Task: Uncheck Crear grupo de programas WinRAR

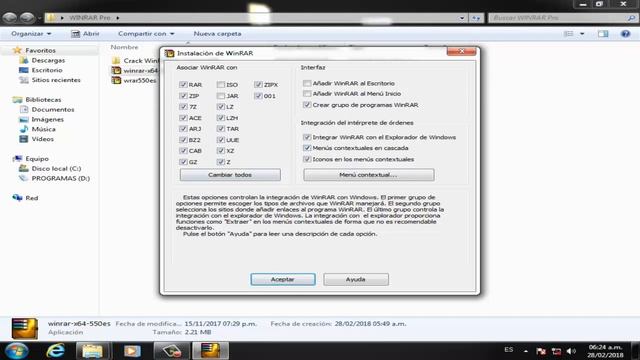Action: [307, 104]
